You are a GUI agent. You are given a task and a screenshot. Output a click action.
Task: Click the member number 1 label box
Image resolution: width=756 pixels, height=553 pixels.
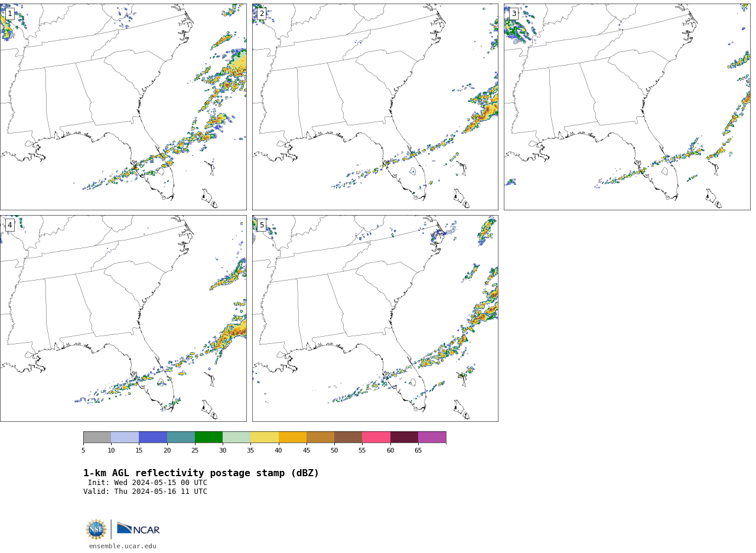coord(9,14)
